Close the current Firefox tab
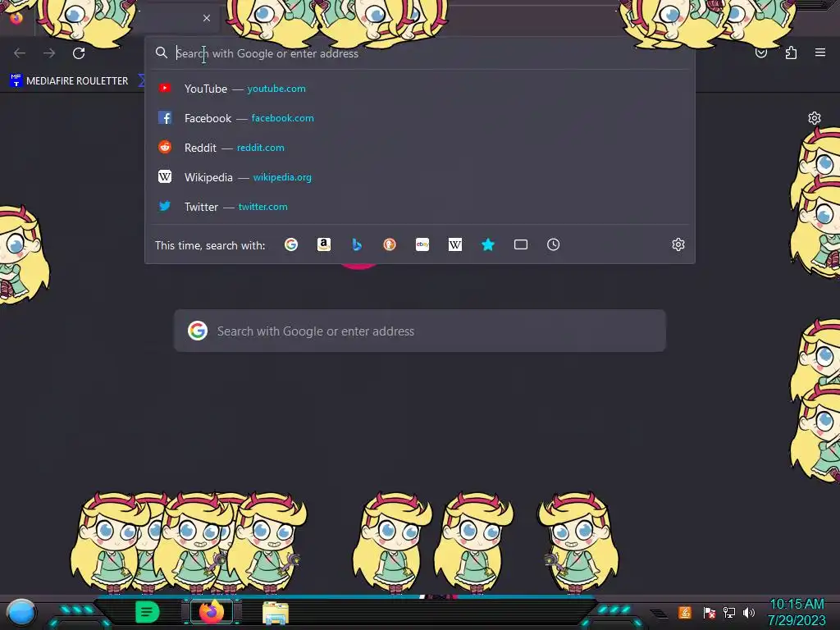The width and height of the screenshot is (840, 630). tap(207, 18)
